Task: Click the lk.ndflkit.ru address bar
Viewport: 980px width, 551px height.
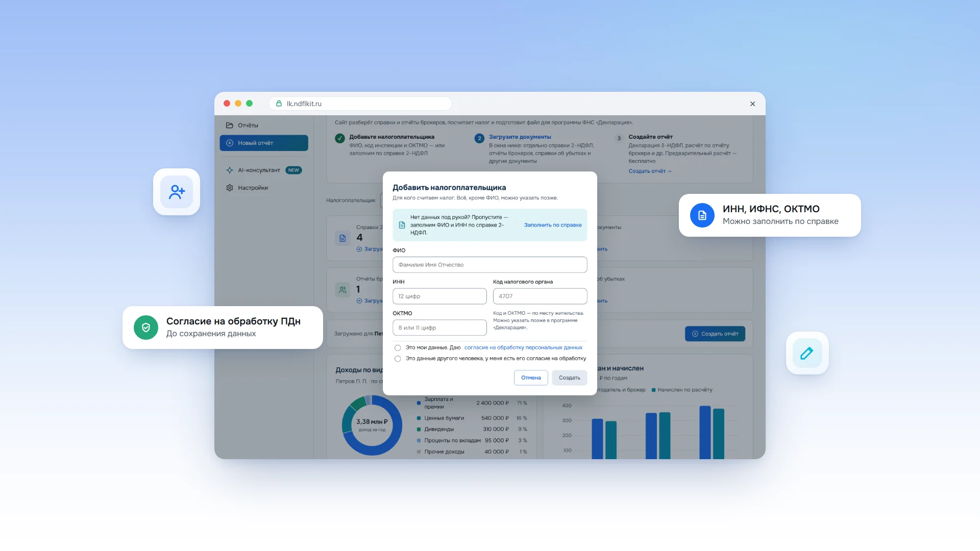Action: (360, 104)
